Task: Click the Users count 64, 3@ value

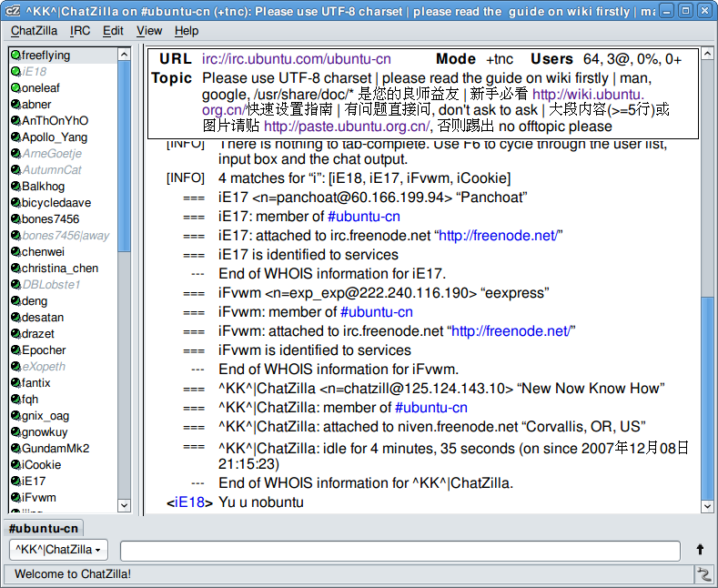Action: click(632, 59)
